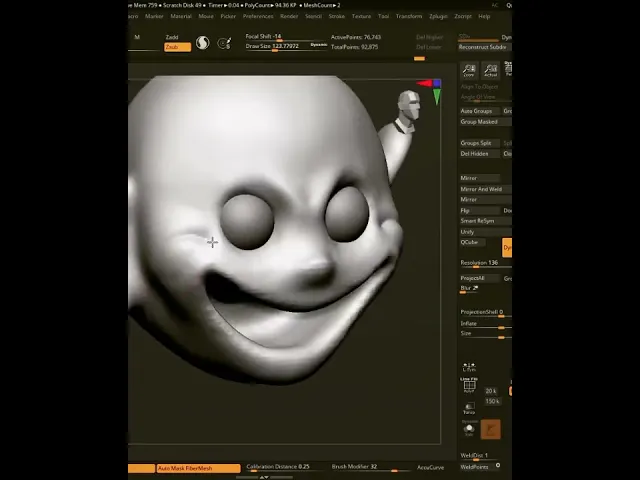The width and height of the screenshot is (640, 480).
Task: Click the ActivePoints: 76,743 readout
Action: coord(356,37)
